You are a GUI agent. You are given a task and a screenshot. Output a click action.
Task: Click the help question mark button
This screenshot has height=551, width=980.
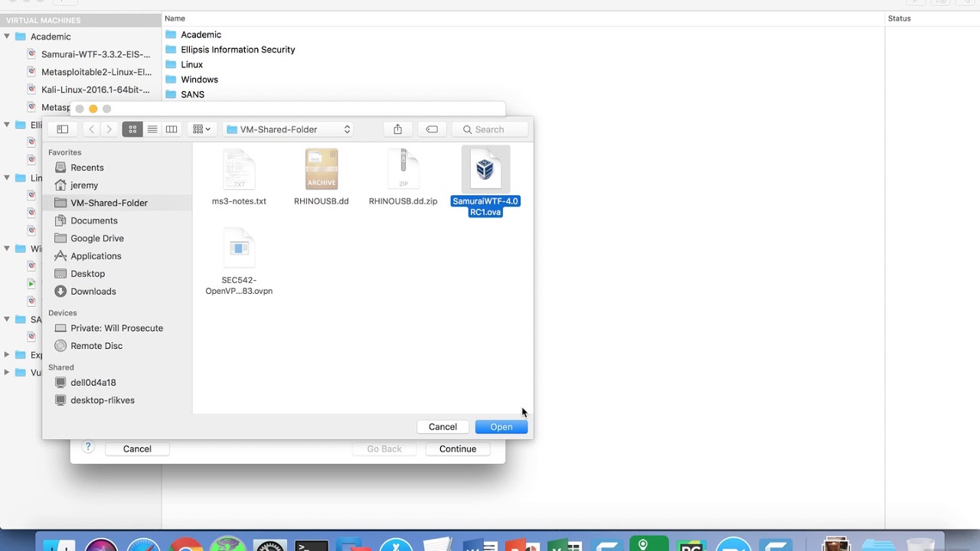tap(88, 447)
